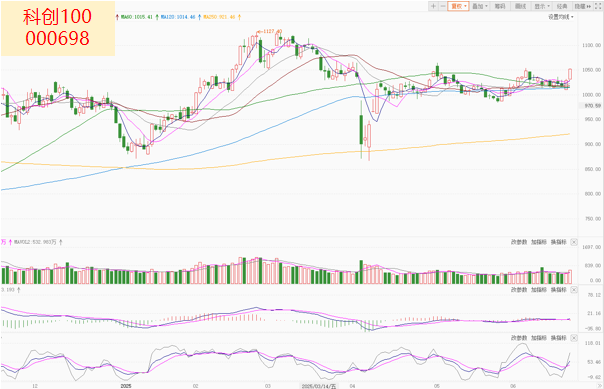604x389 pixels.
Task: Close the MACD indicator panel
Action: [x=574, y=290]
